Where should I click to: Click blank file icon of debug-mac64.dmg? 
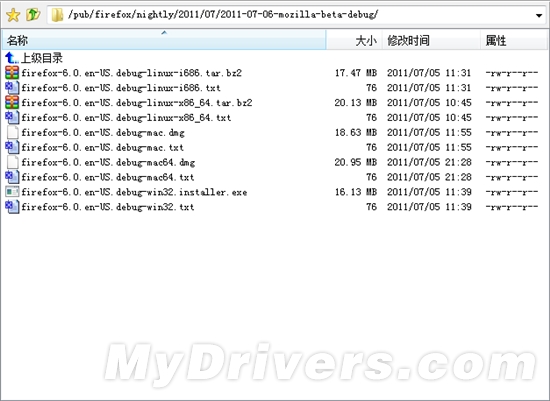point(13,162)
